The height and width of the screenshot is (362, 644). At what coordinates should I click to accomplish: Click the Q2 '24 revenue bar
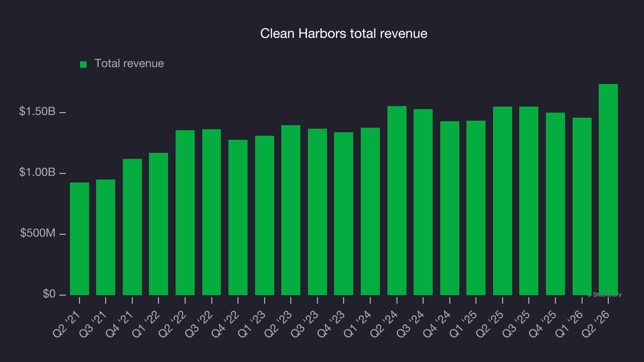tap(397, 201)
